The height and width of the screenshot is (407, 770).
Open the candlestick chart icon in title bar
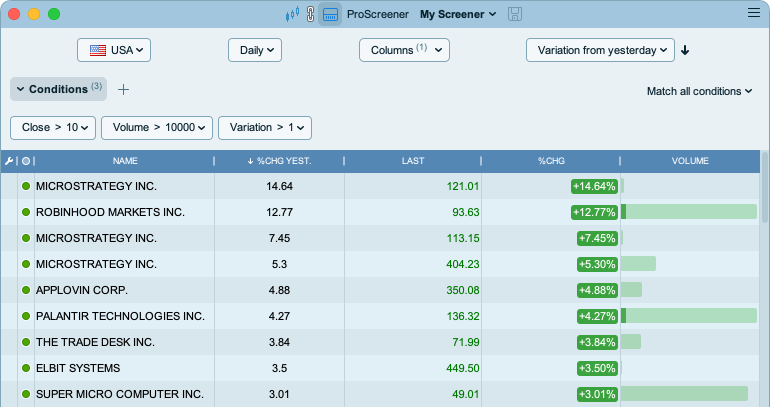click(292, 14)
